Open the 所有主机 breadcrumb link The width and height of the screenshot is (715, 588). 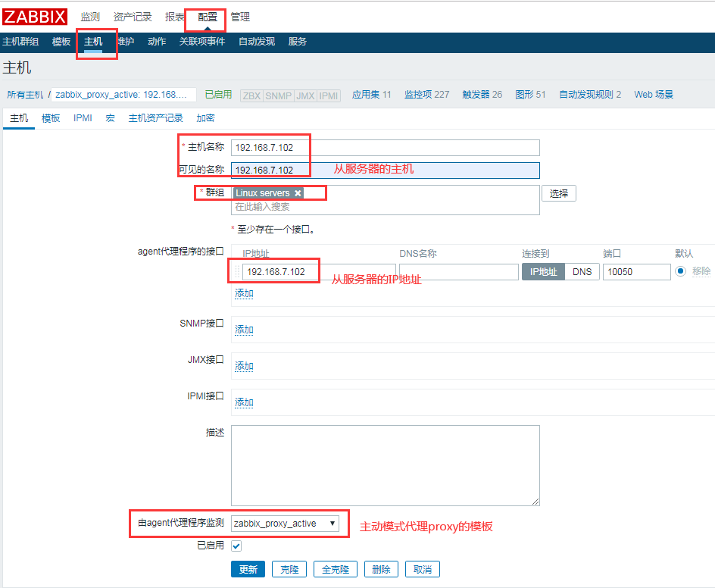click(25, 95)
